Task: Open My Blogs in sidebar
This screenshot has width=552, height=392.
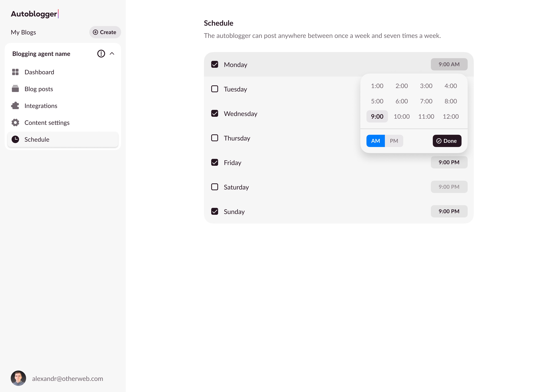Action: [x=23, y=32]
